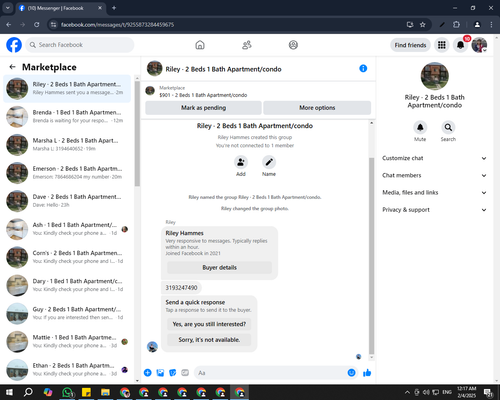Click the large group photo in the right panel
Screen dimensions: 500x400
click(435, 76)
